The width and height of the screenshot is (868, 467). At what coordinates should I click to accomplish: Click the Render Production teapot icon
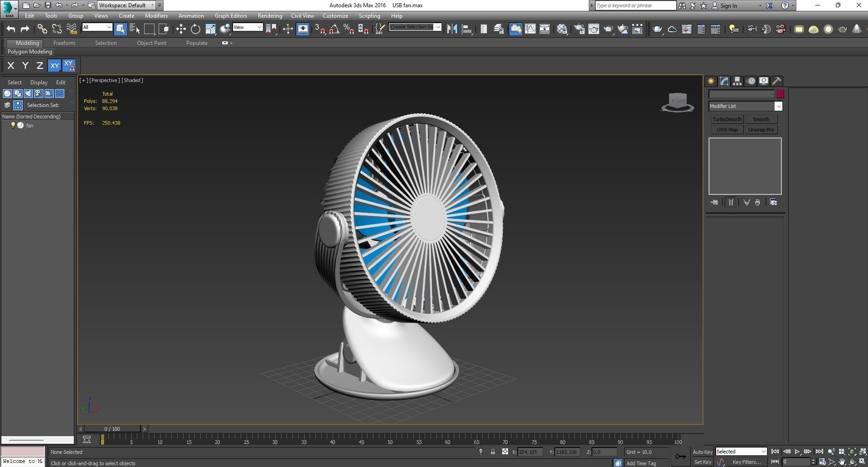pos(608,29)
